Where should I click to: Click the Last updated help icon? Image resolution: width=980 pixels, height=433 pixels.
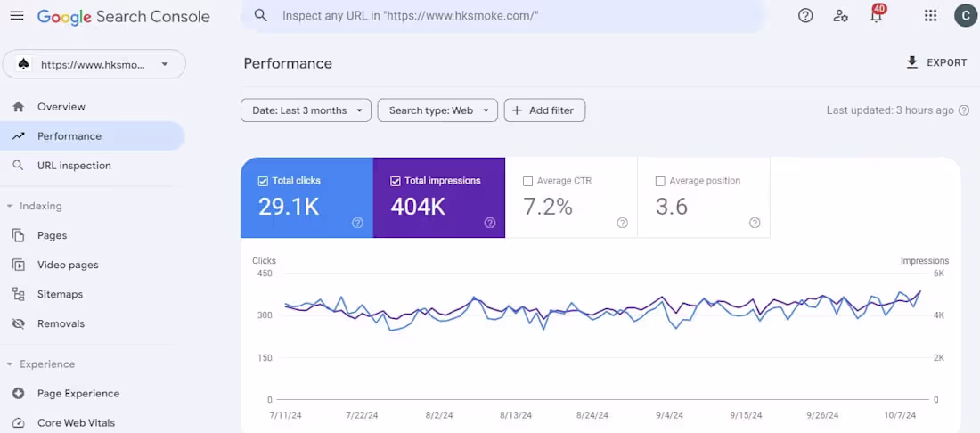pyautogui.click(x=963, y=110)
